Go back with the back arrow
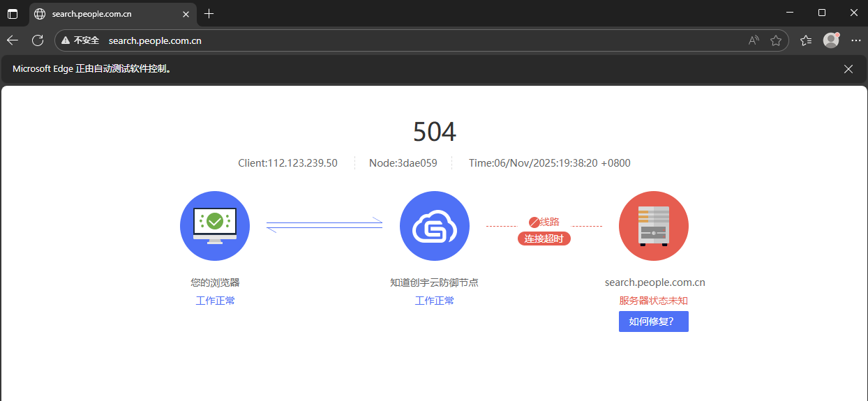Image resolution: width=868 pixels, height=401 pixels. [x=13, y=40]
